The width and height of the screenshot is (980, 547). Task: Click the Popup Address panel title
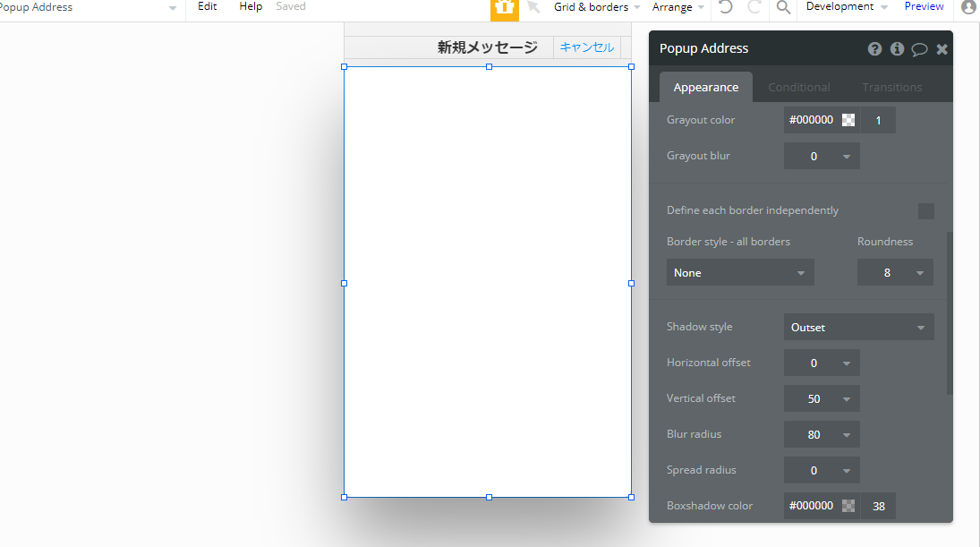point(703,48)
